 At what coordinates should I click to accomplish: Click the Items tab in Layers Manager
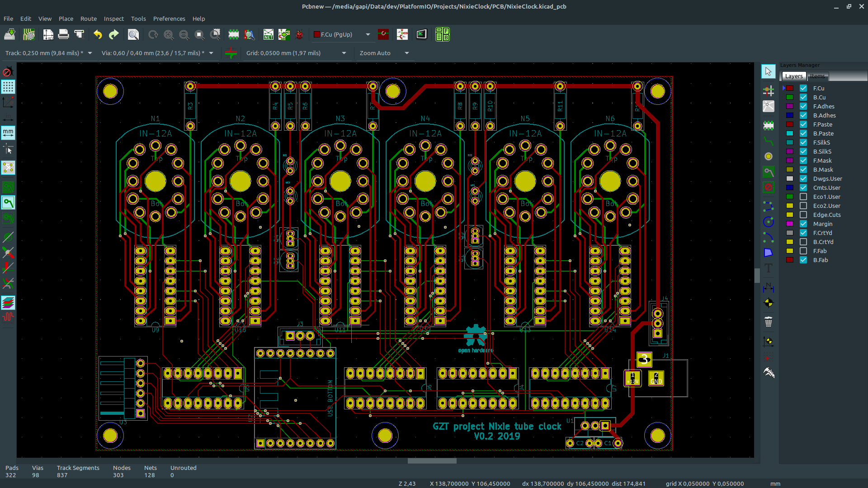point(817,75)
